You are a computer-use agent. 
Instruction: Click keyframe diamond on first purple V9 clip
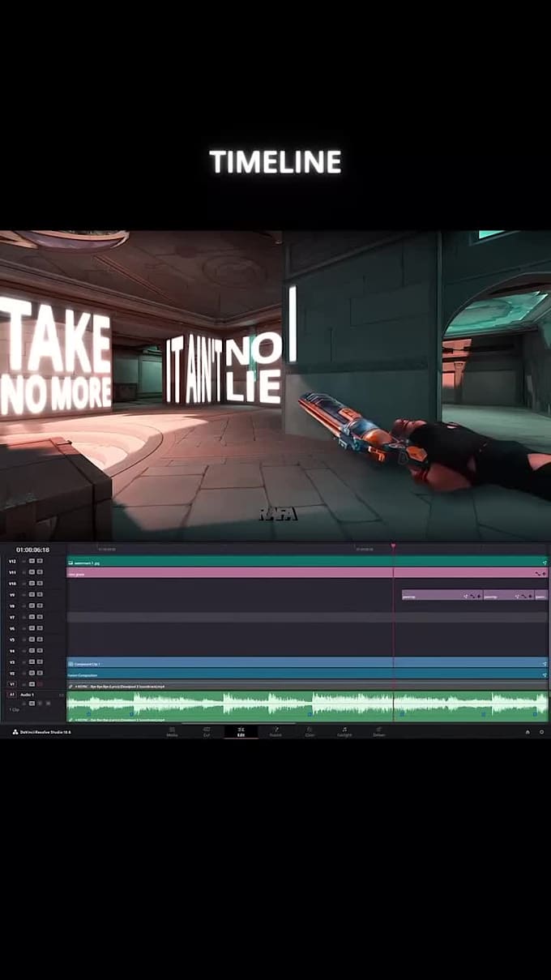point(479,596)
